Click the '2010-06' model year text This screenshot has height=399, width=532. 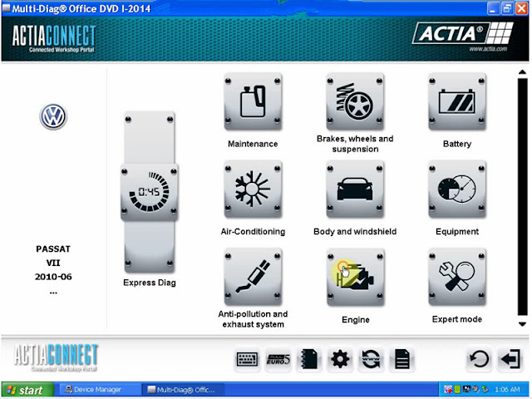(53, 277)
